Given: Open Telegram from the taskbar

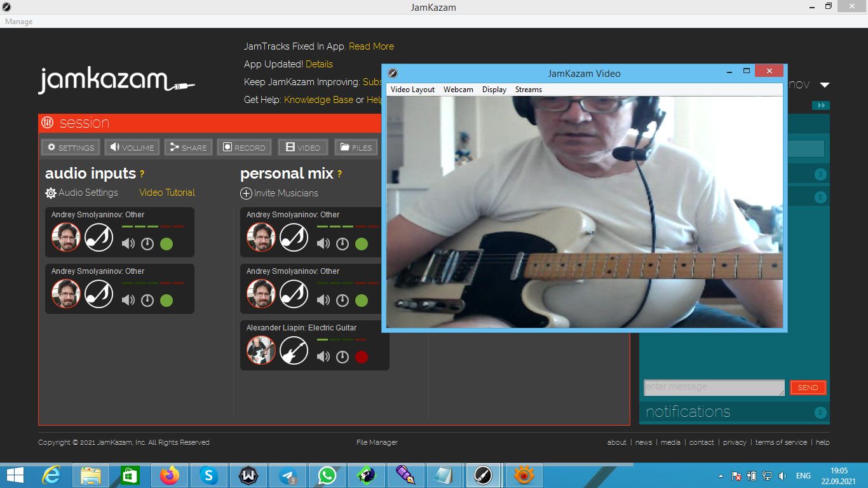Looking at the screenshot, I should (x=288, y=475).
